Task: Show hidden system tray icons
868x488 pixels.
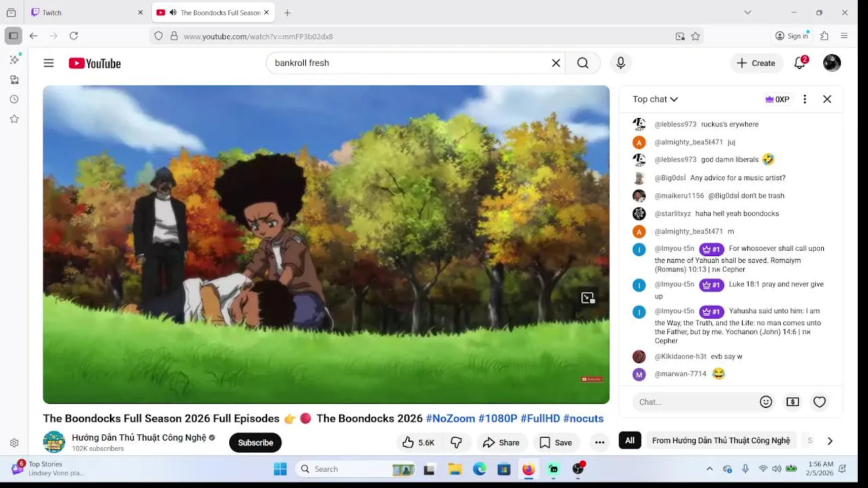Action: pos(709,469)
